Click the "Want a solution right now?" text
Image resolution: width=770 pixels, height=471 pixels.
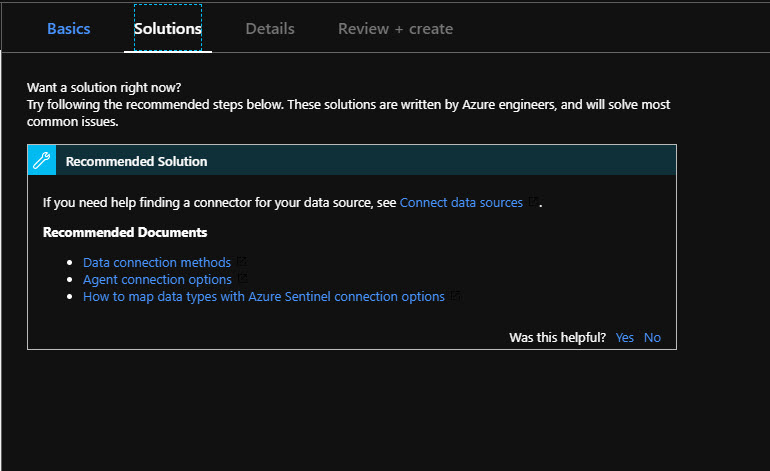105,88
